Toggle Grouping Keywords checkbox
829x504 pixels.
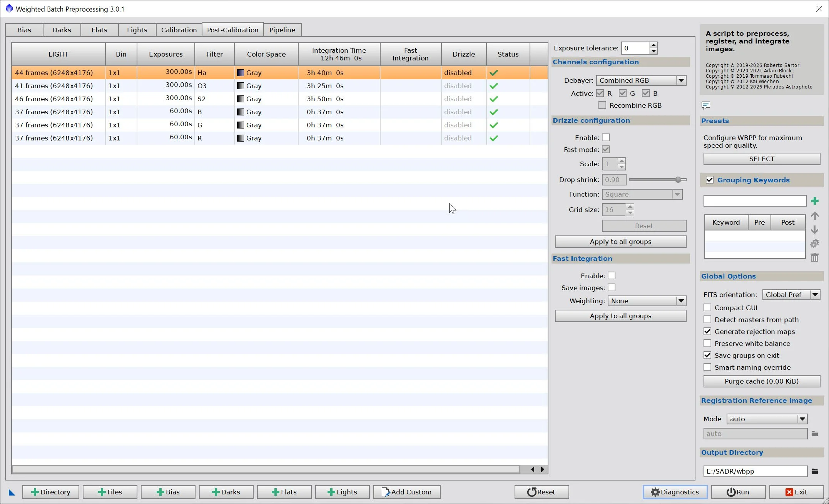tap(710, 180)
